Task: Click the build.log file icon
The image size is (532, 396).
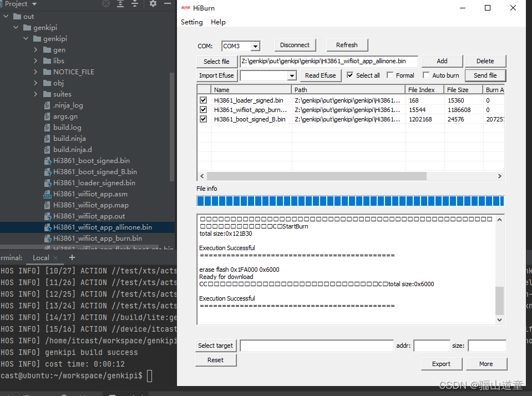Action: [x=47, y=128]
